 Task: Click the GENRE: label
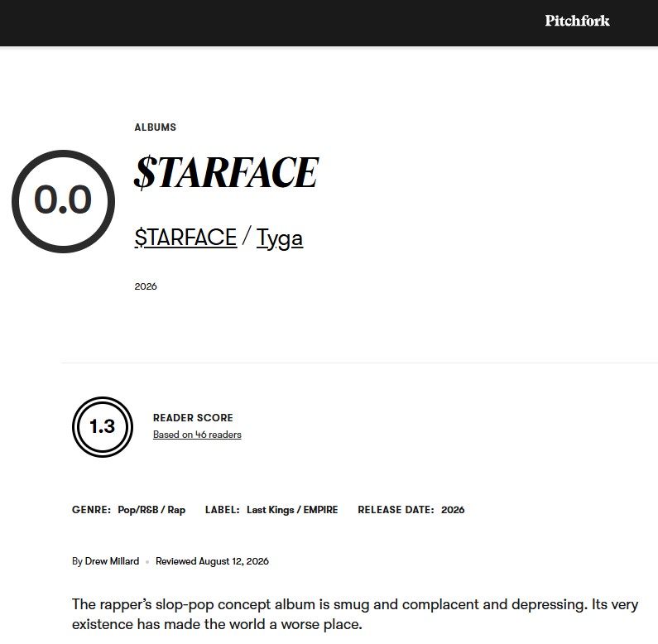(92, 510)
